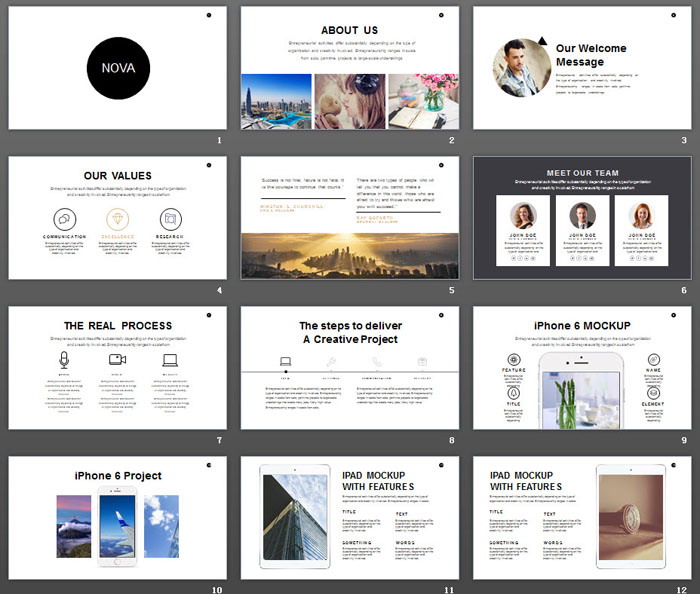Click the black NOVA circle logo

pyautogui.click(x=117, y=68)
